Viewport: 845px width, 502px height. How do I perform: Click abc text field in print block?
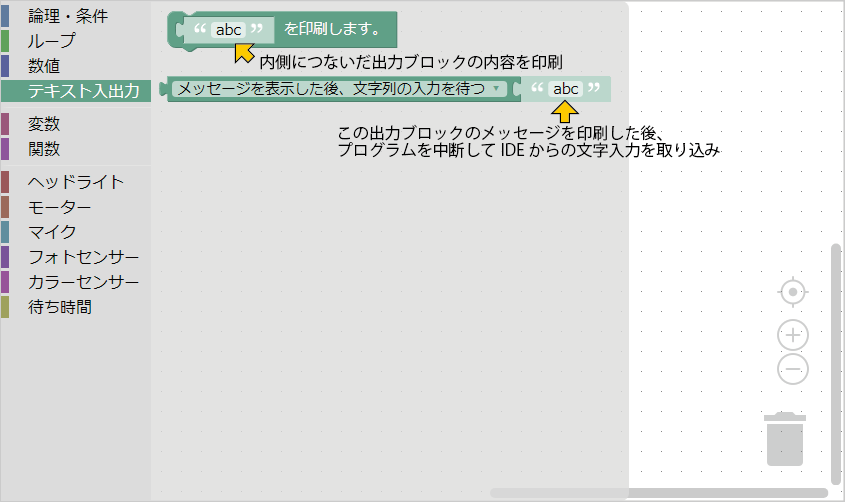tap(228, 30)
